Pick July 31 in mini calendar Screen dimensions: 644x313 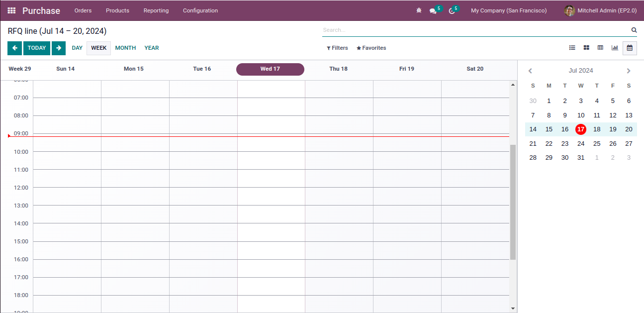[581, 158]
